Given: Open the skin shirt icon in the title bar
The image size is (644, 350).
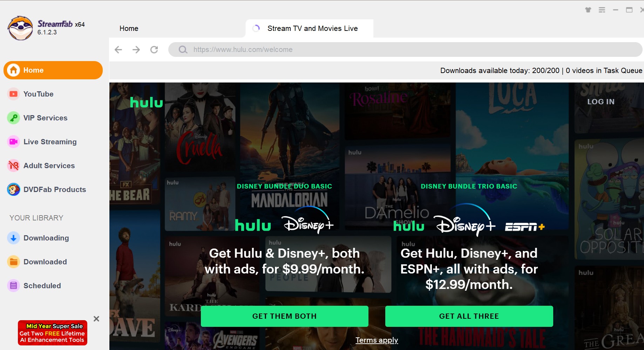Looking at the screenshot, I should 588,10.
